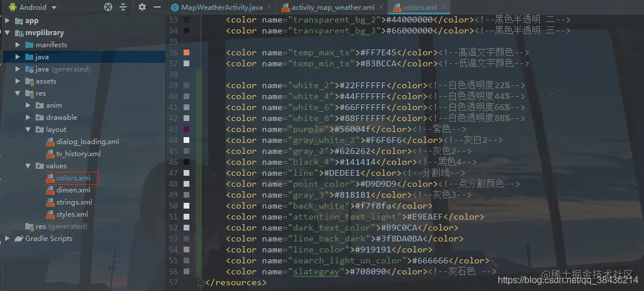Click line number 43 in gutter
The image size is (644, 291).
(173, 129)
